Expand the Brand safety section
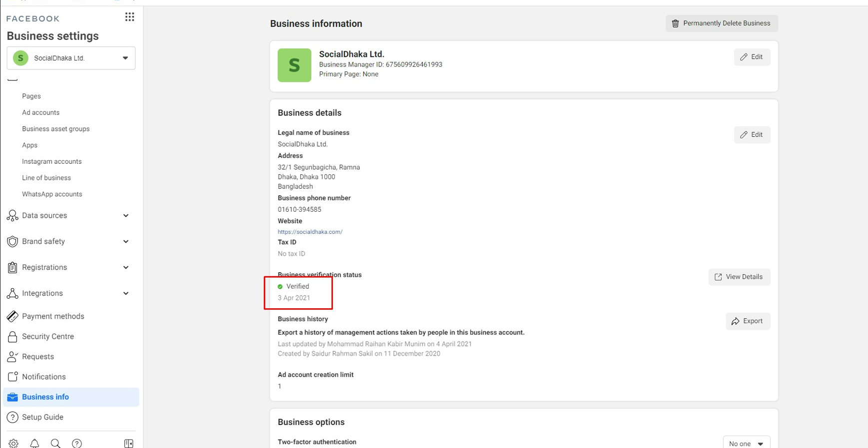Viewport: 868px width, 448px height. (125, 242)
